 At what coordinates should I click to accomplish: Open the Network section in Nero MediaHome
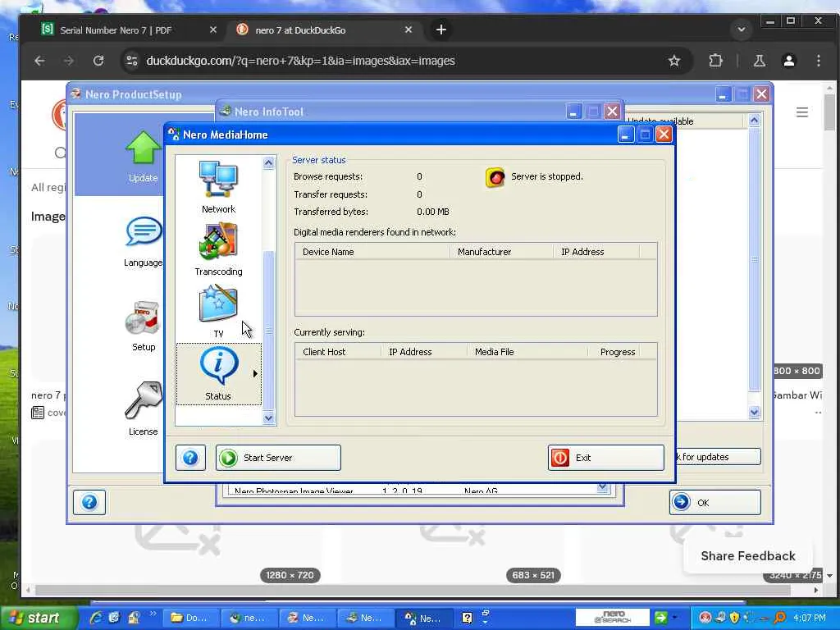click(218, 187)
